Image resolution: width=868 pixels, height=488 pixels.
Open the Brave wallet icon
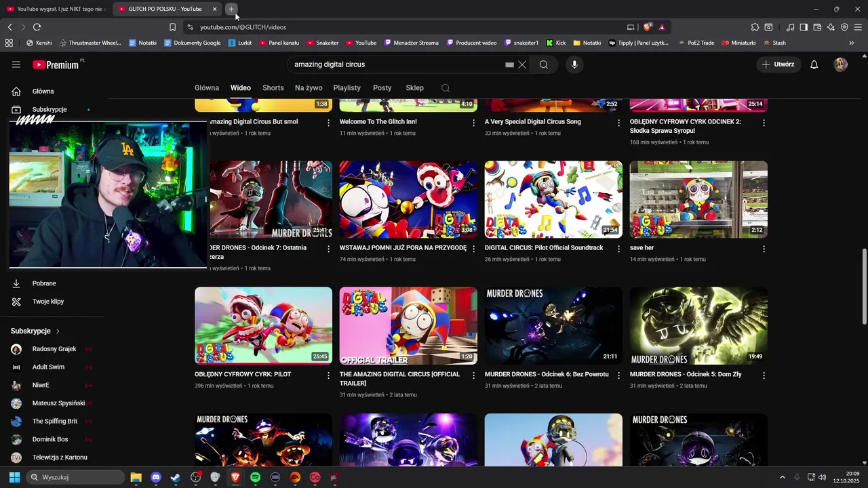coord(817,27)
